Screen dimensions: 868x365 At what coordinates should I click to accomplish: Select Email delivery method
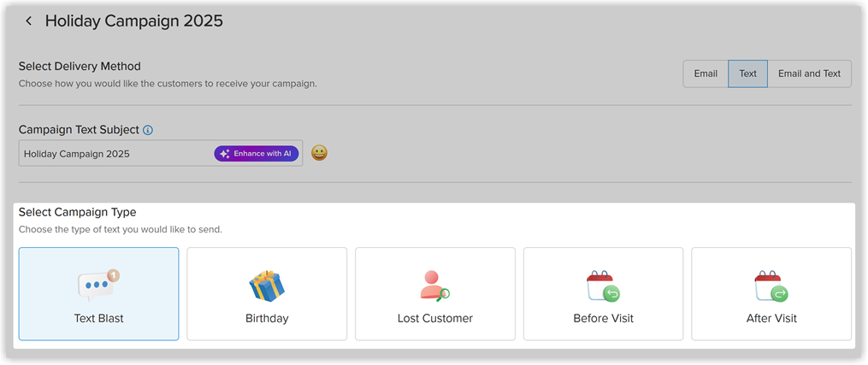(706, 74)
